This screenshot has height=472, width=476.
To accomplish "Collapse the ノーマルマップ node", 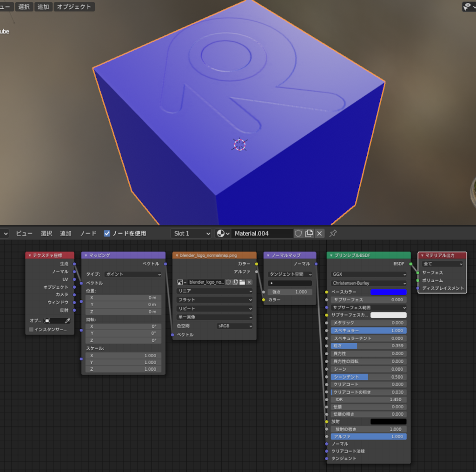I will point(268,255).
